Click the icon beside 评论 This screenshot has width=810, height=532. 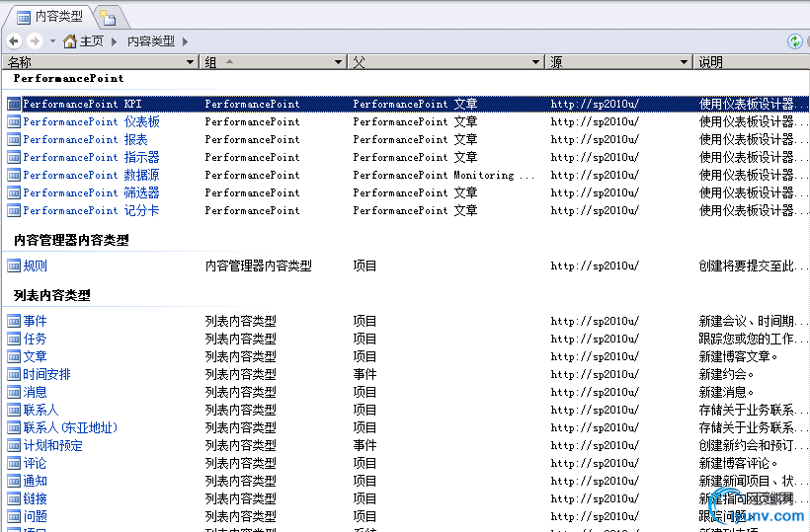pos(14,463)
